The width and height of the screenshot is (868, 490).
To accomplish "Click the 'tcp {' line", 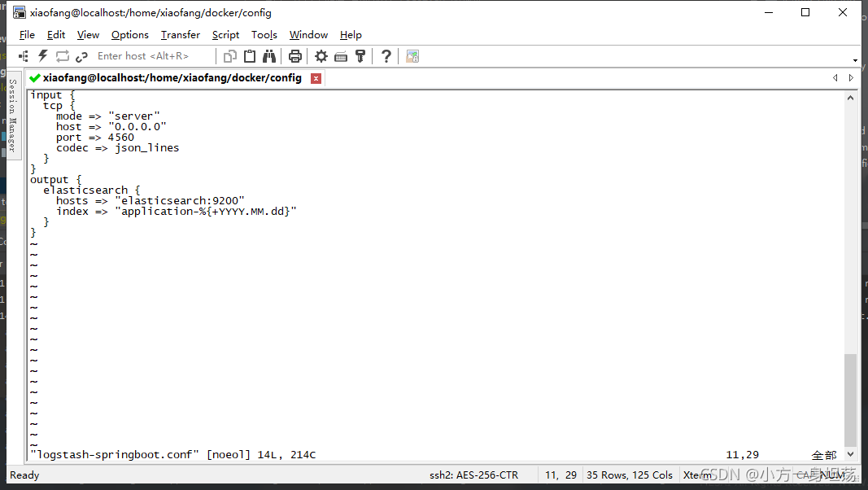I will click(59, 106).
